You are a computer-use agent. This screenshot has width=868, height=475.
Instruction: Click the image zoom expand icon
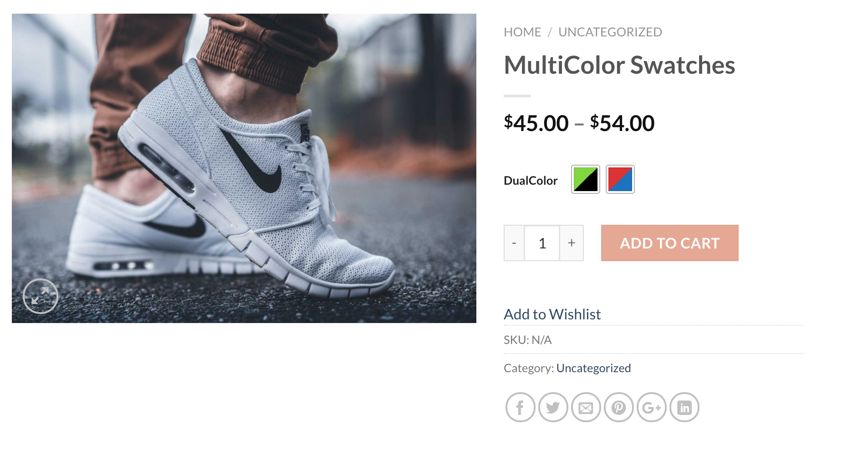click(x=41, y=296)
